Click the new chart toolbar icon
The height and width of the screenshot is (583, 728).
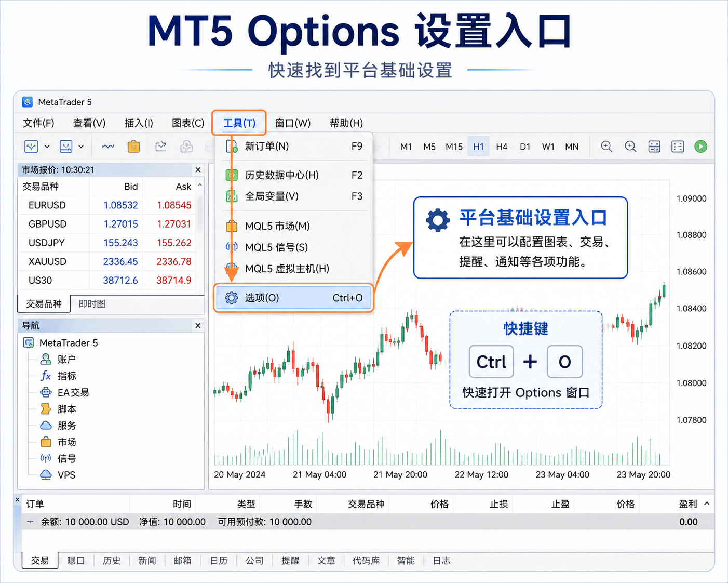(31, 147)
